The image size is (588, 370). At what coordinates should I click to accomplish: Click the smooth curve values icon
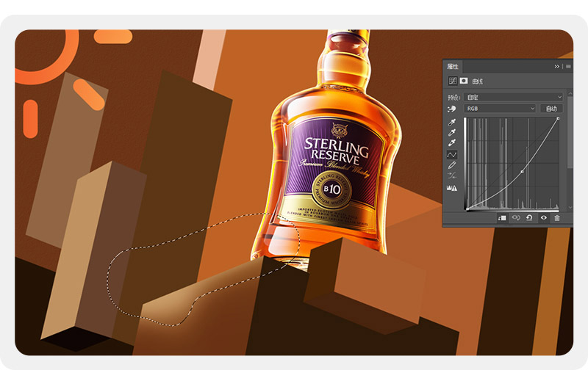pos(452,175)
